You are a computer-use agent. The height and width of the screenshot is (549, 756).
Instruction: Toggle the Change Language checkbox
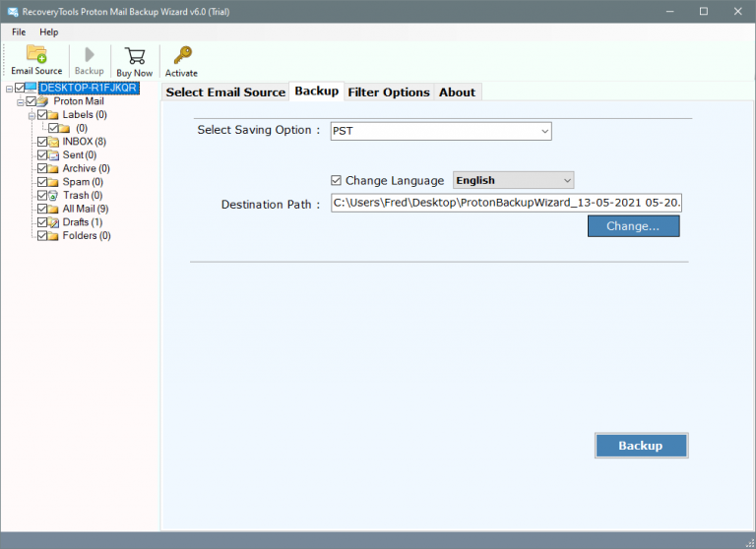click(x=336, y=180)
